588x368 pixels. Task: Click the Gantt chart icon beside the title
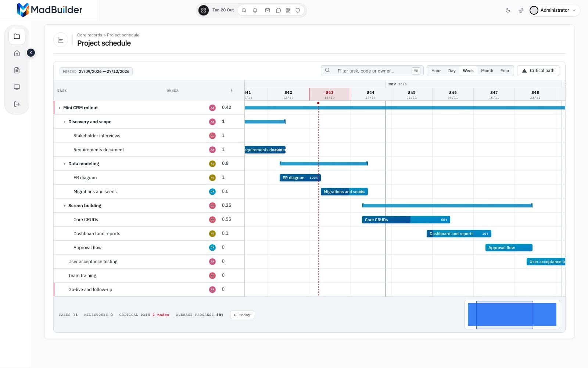(x=61, y=40)
